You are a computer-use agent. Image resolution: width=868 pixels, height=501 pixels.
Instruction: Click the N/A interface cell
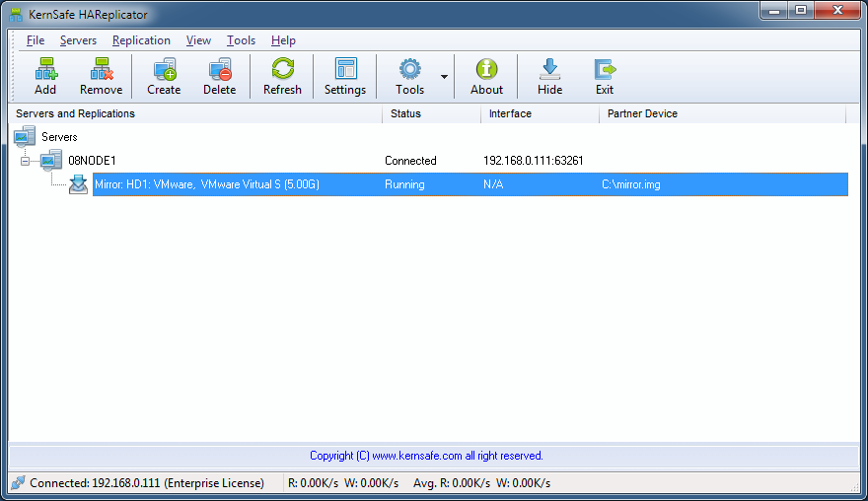pos(493,184)
